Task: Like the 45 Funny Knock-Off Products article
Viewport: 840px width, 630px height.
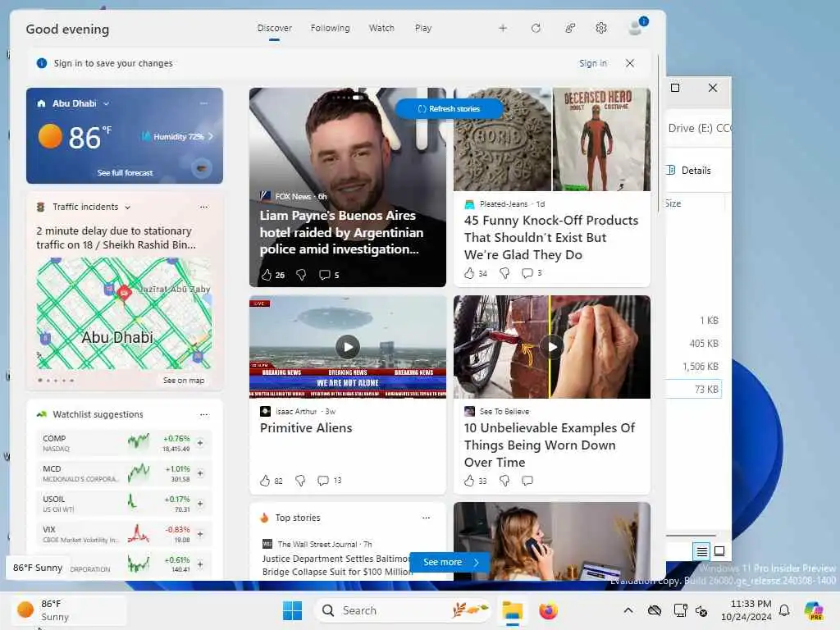Action: [469, 273]
